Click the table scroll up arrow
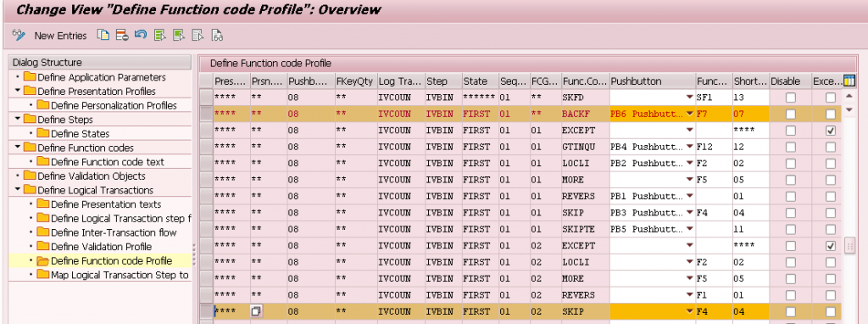868x324 pixels. click(x=849, y=97)
